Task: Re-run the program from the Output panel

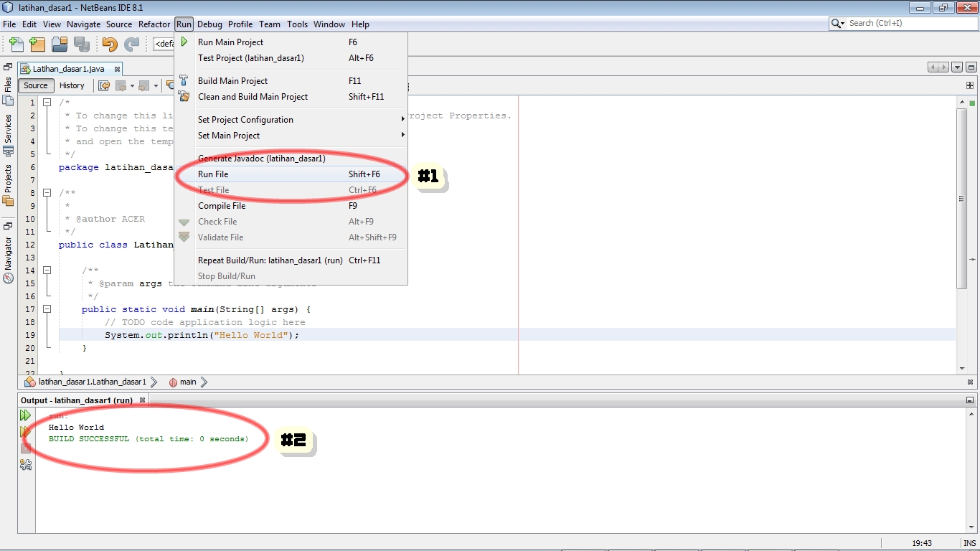Action: (26, 415)
